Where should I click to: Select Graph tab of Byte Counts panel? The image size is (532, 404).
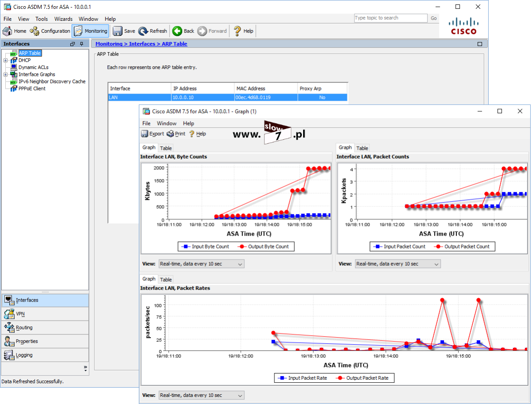pos(149,148)
